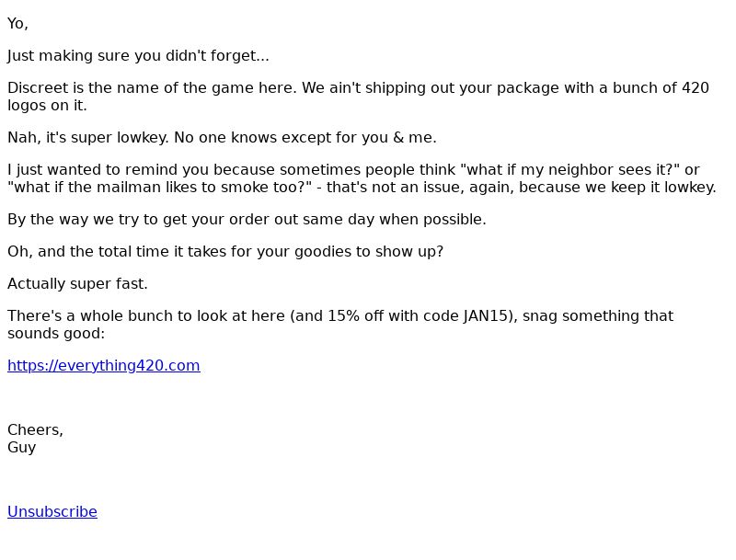Click the 'logos on it.' text
Image resolution: width=736 pixels, height=560 pixels.
coord(47,106)
